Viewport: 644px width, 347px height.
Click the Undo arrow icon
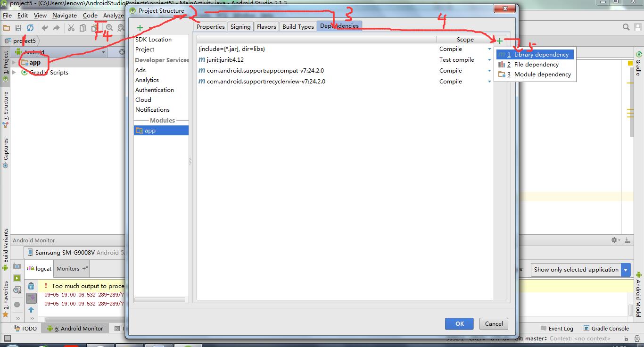coord(45,28)
